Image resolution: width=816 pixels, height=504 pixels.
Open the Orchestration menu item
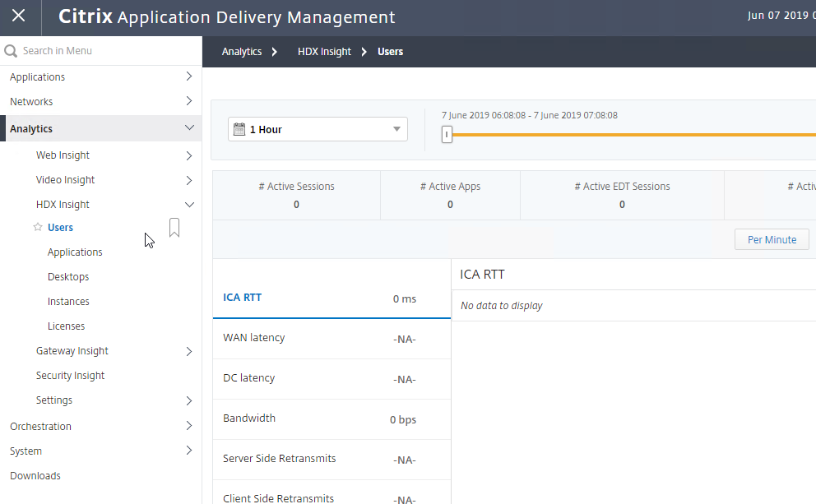pos(40,427)
